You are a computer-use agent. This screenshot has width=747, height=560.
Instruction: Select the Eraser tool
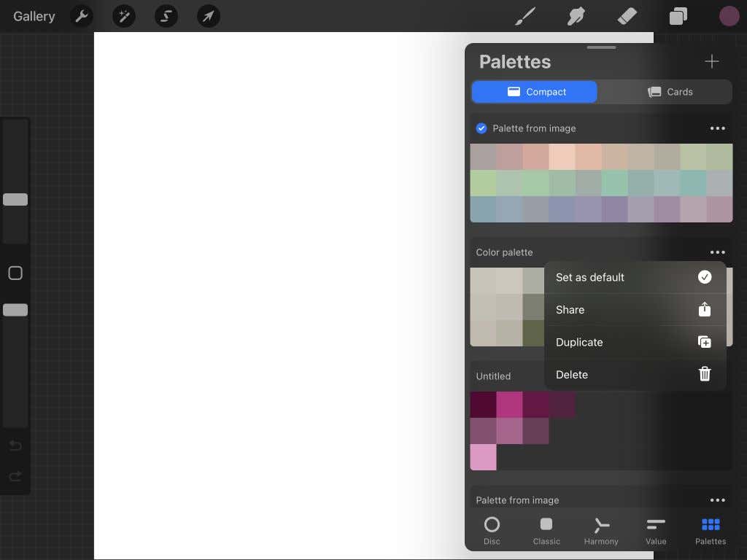pyautogui.click(x=627, y=16)
